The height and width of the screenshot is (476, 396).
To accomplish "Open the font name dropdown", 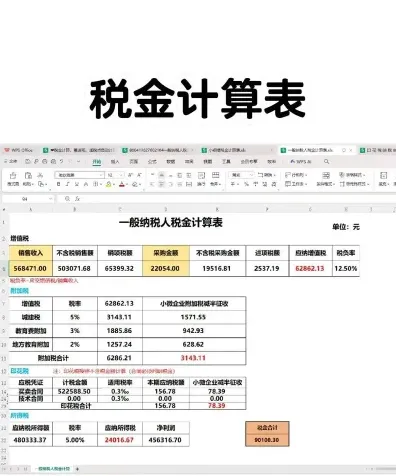I will pos(101,175).
